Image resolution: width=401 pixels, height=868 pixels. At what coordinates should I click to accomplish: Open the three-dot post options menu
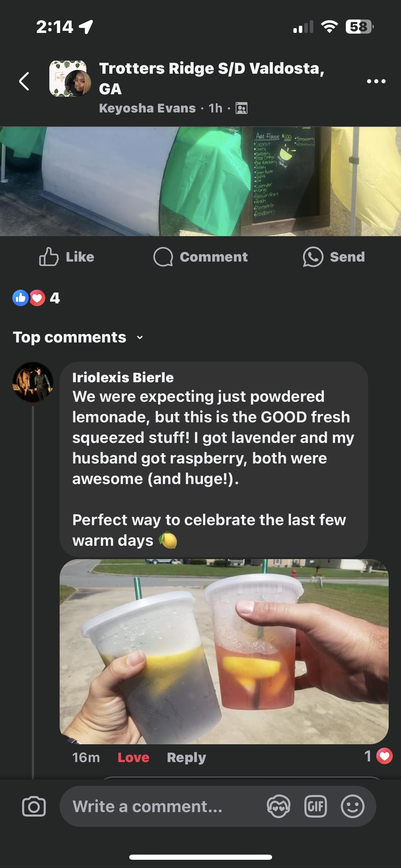[x=376, y=81]
